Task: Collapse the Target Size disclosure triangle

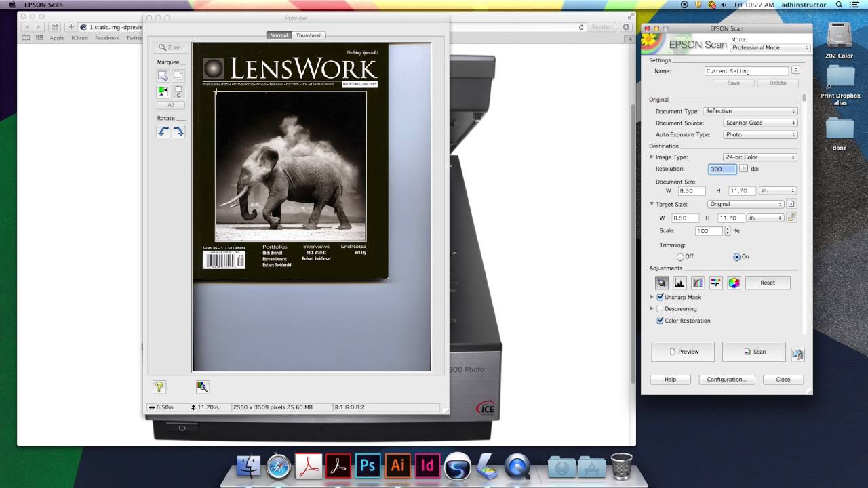Action: (x=652, y=204)
